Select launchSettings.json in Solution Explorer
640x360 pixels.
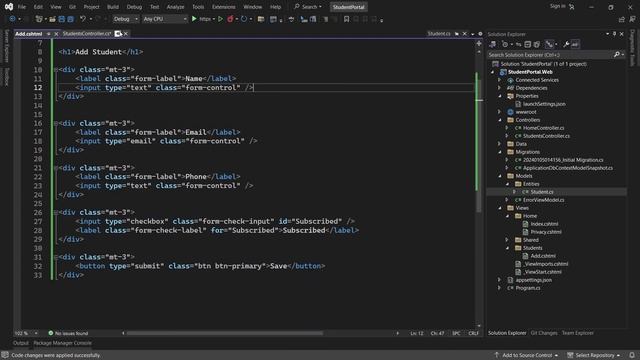pyautogui.click(x=544, y=104)
